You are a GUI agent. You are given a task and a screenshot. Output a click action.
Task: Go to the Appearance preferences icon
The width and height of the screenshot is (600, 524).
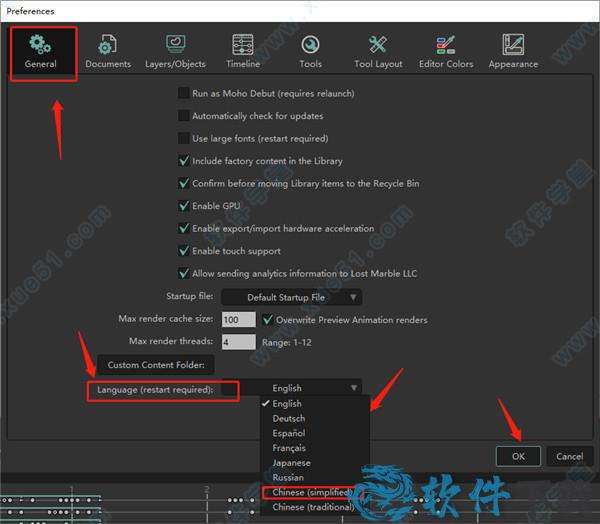(x=513, y=45)
